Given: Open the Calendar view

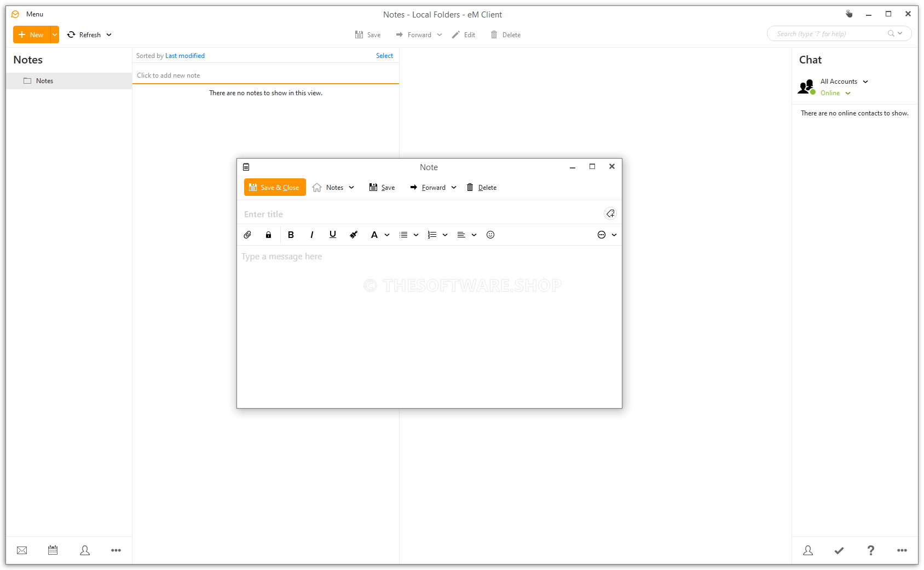Looking at the screenshot, I should (x=53, y=550).
